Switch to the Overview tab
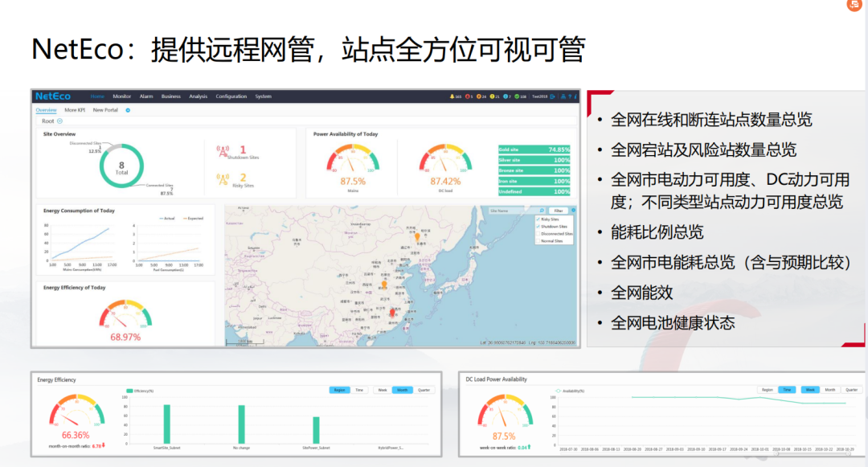 (x=46, y=110)
